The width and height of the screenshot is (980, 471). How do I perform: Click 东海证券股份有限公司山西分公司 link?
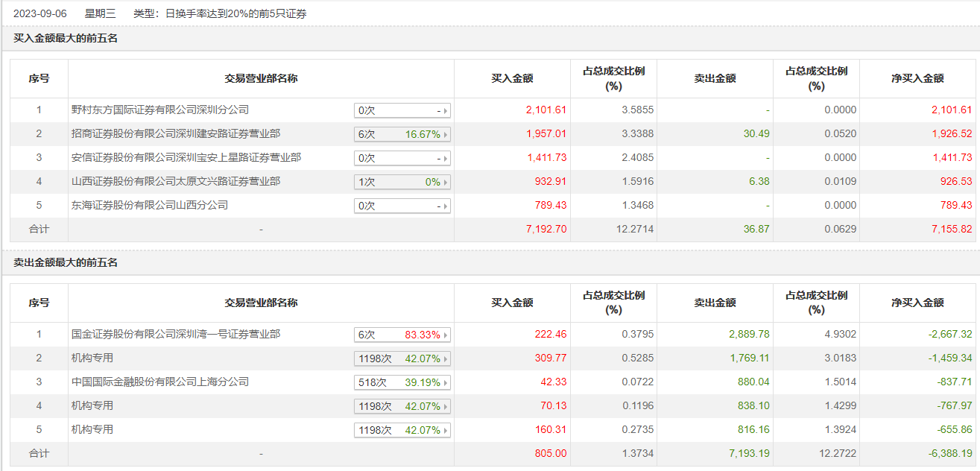149,206
